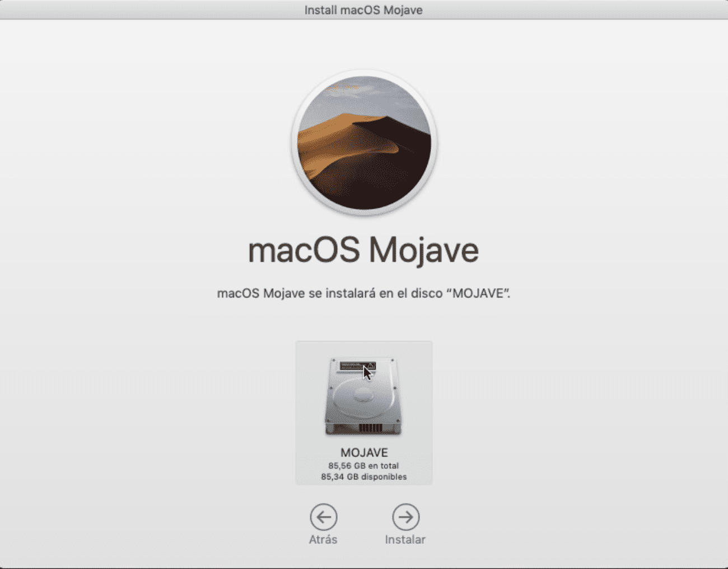Click the '85,56 GB en total' capacity text

(x=363, y=465)
